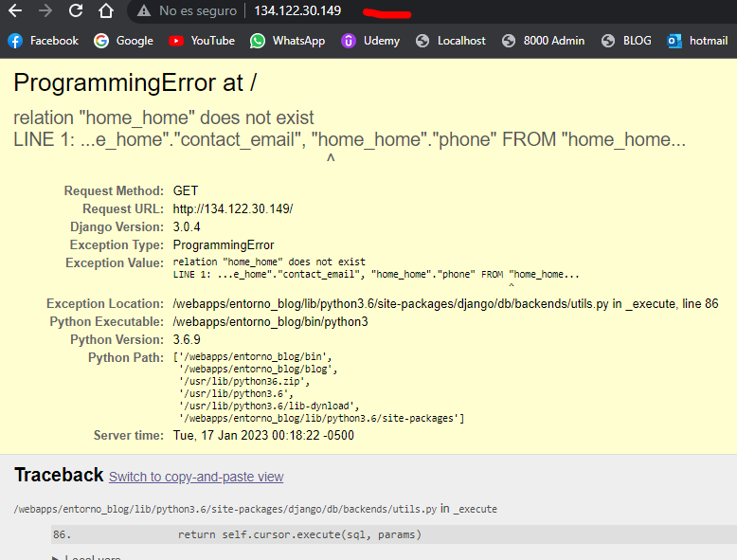737x560 pixels.
Task: Open the WhatsApp bookmark
Action: 288,41
